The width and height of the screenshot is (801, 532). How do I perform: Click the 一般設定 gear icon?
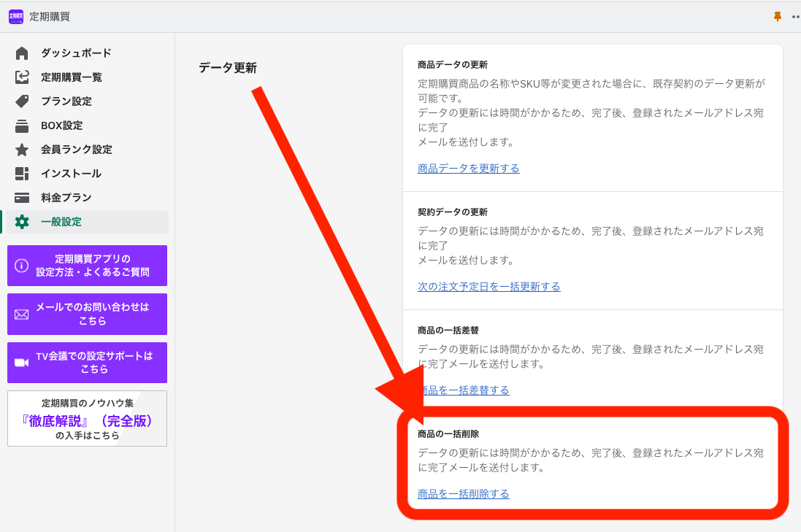pos(22,222)
